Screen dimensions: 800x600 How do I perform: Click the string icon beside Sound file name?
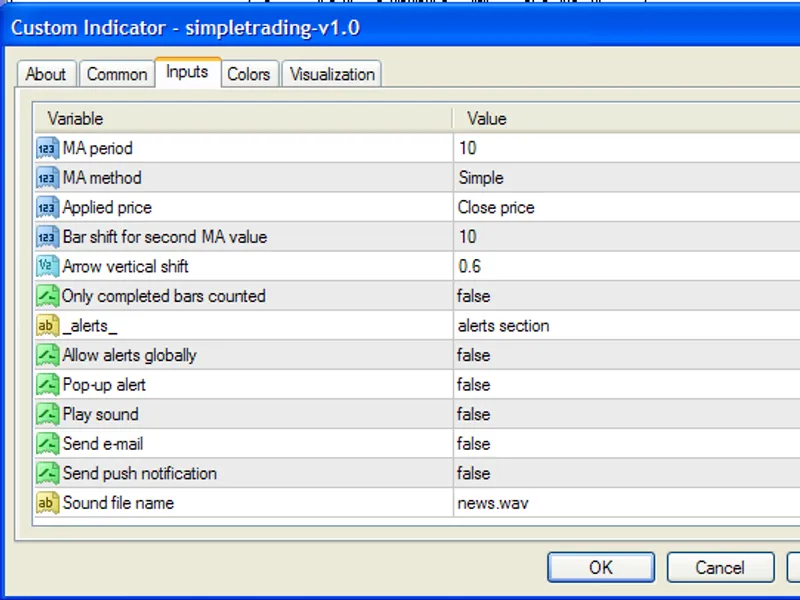47,503
